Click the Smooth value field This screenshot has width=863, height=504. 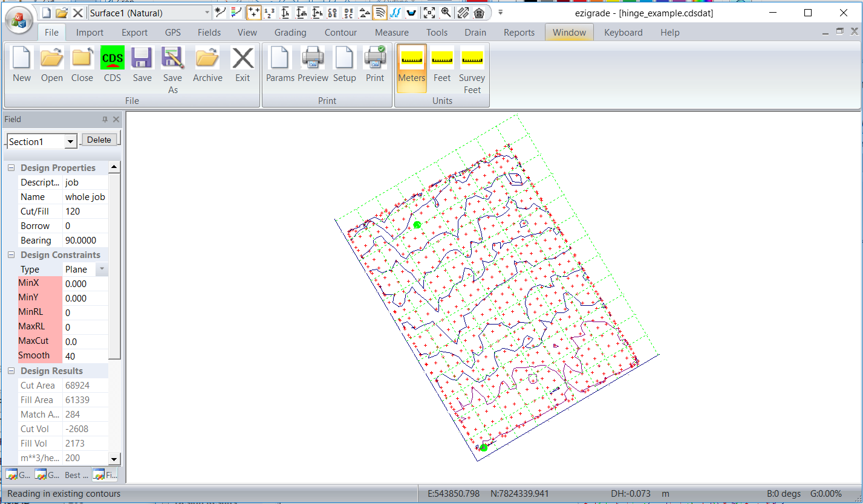[85, 357]
